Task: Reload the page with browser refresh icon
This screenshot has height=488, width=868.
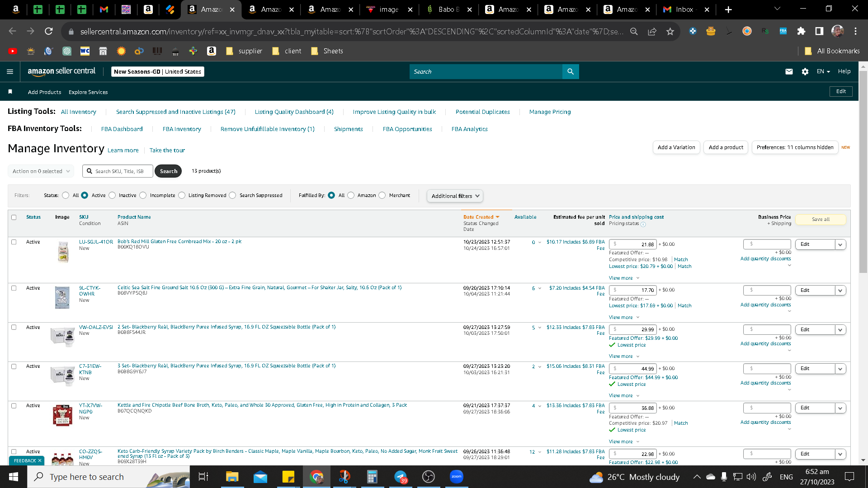Action: tap(48, 31)
